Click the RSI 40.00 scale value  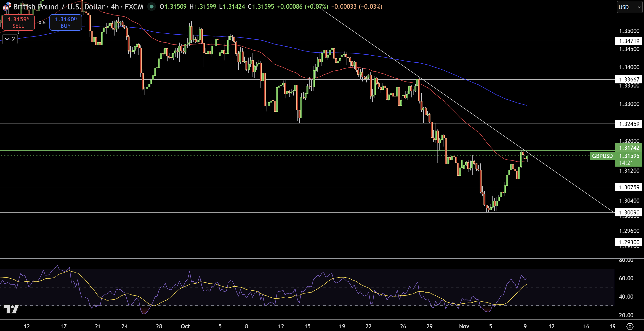626,297
